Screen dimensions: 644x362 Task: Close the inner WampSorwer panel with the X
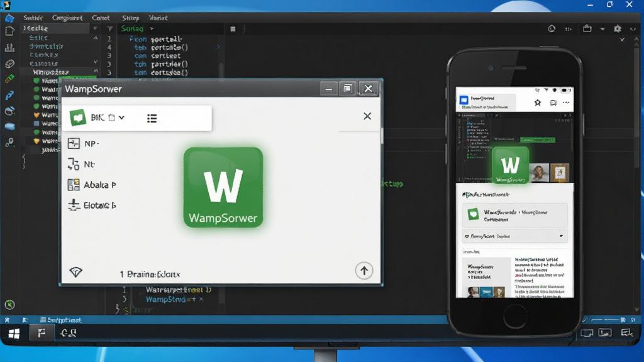point(367,116)
